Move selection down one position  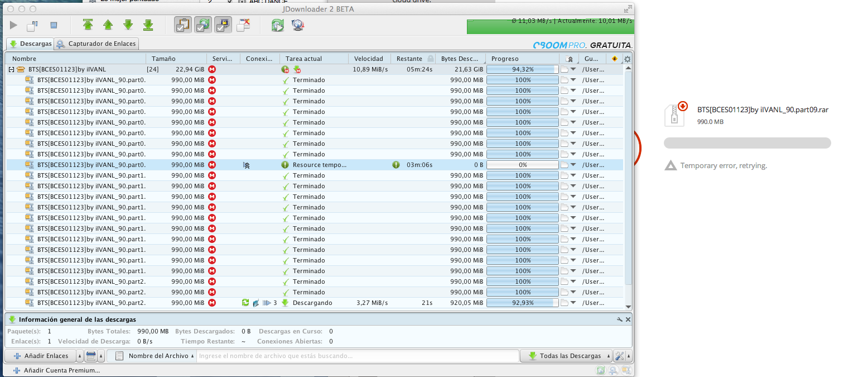pyautogui.click(x=128, y=25)
